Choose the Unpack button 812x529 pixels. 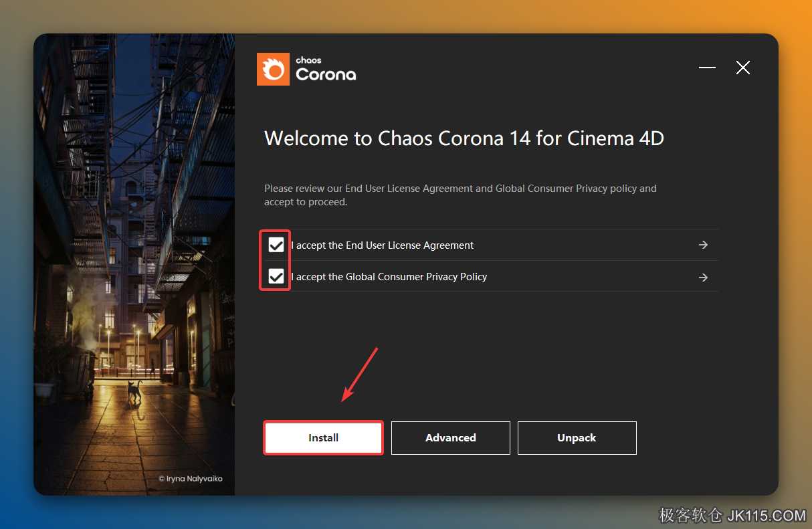coord(577,438)
